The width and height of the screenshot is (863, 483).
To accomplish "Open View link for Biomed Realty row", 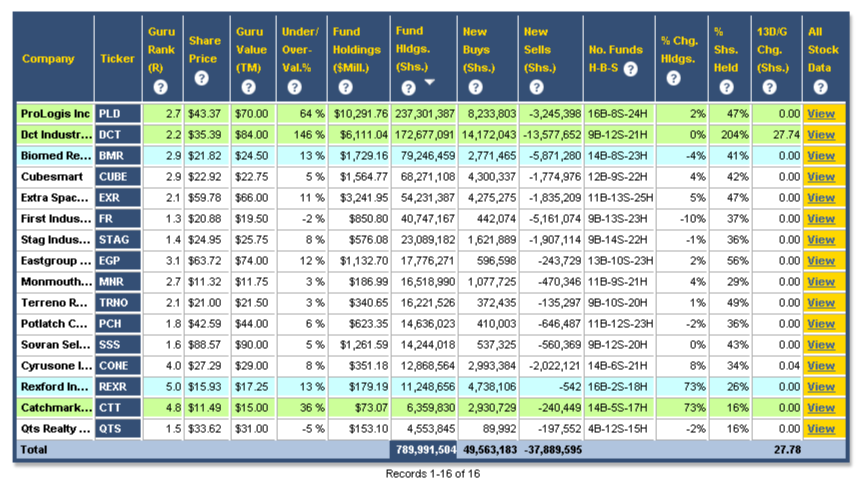I will (821, 156).
